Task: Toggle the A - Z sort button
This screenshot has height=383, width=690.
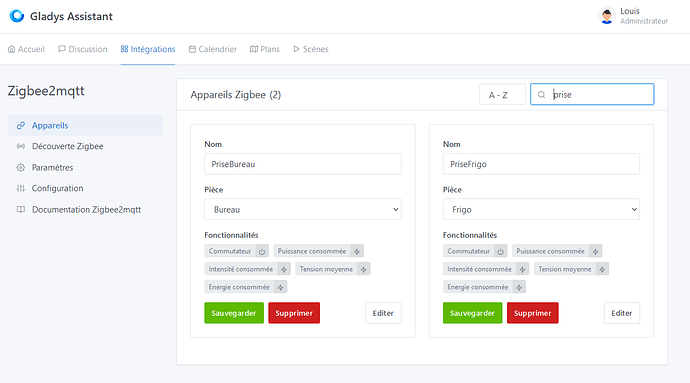Action: 502,94
